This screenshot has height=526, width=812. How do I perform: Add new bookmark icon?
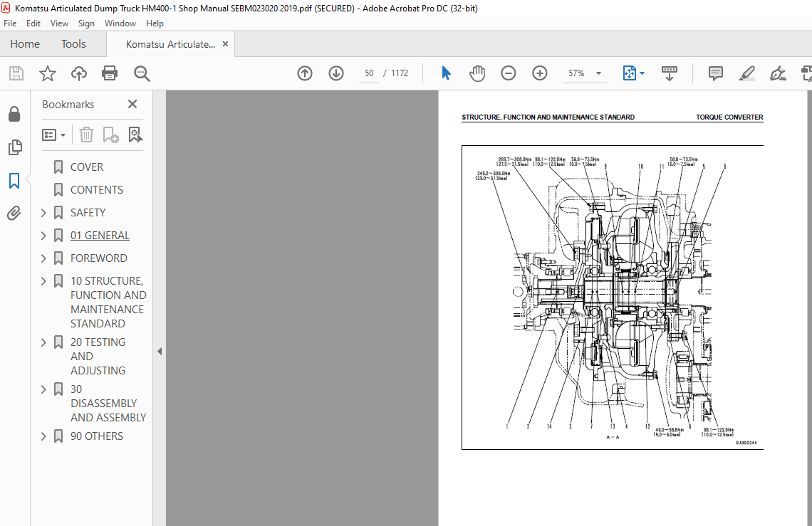click(110, 135)
